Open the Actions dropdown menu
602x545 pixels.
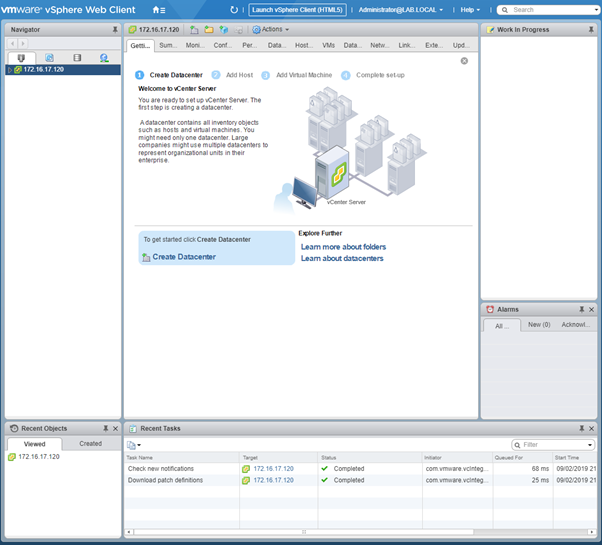click(271, 30)
